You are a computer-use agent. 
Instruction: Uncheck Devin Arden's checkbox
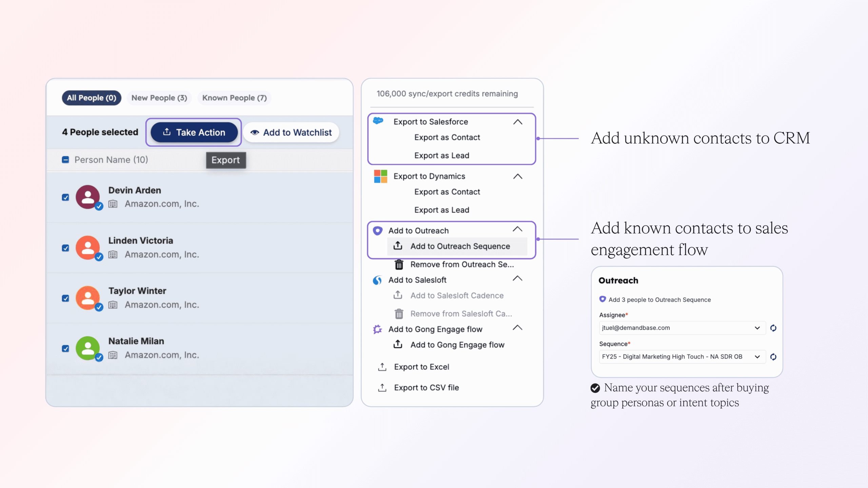click(x=65, y=197)
